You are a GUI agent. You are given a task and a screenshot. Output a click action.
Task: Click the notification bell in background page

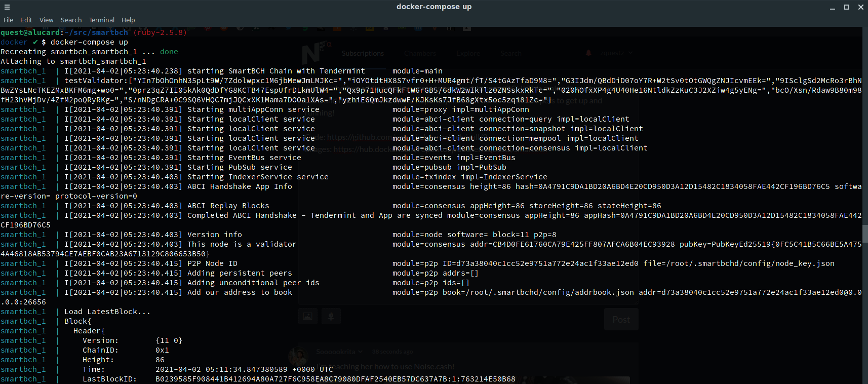(x=588, y=53)
